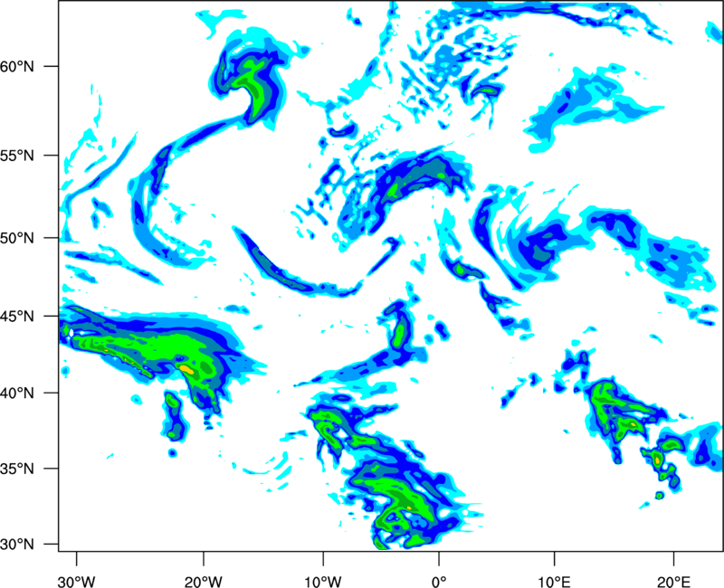Click the 20°E longitude label
The height and width of the screenshot is (588, 724).
point(673,582)
